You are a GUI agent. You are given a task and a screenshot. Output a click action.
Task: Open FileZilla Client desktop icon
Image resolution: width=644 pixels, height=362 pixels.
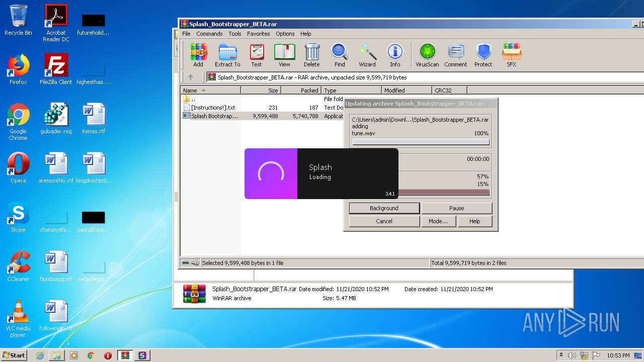point(56,69)
